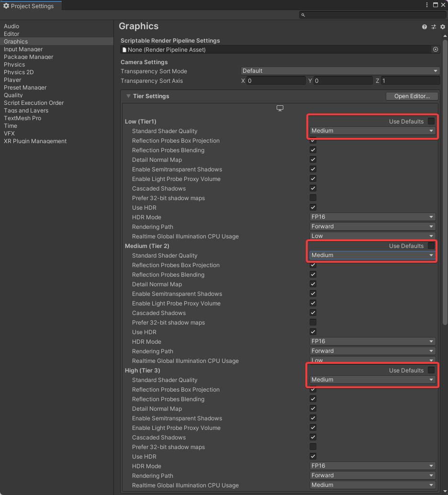This screenshot has height=495, width=448.
Task: Open the Transparency Sort Mode dropdown
Action: click(340, 70)
